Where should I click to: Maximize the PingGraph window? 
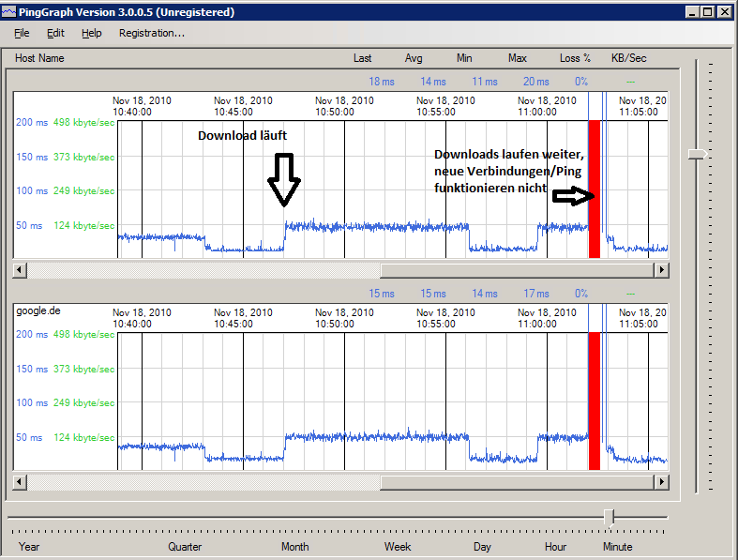(708, 12)
